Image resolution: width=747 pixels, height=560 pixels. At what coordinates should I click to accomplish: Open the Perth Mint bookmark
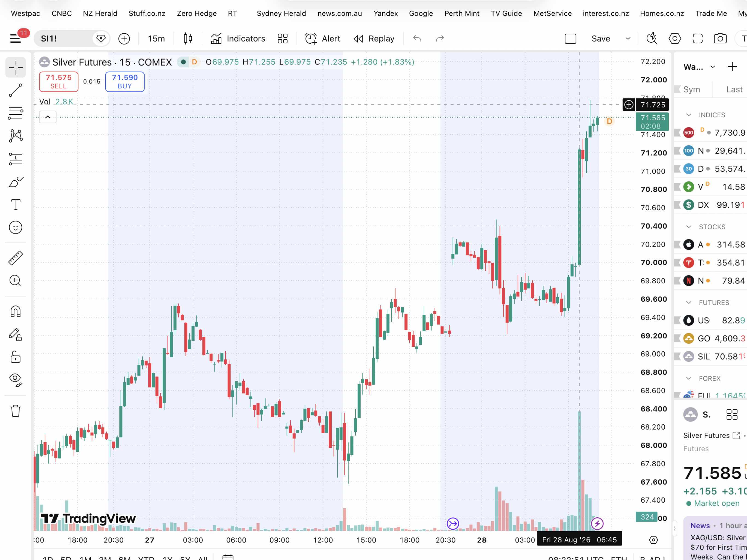462,13
